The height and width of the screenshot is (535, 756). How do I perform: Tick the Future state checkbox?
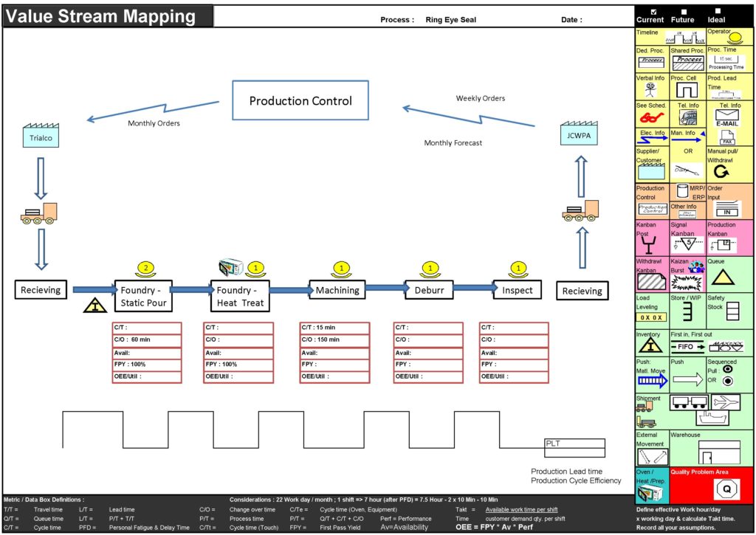coord(683,12)
